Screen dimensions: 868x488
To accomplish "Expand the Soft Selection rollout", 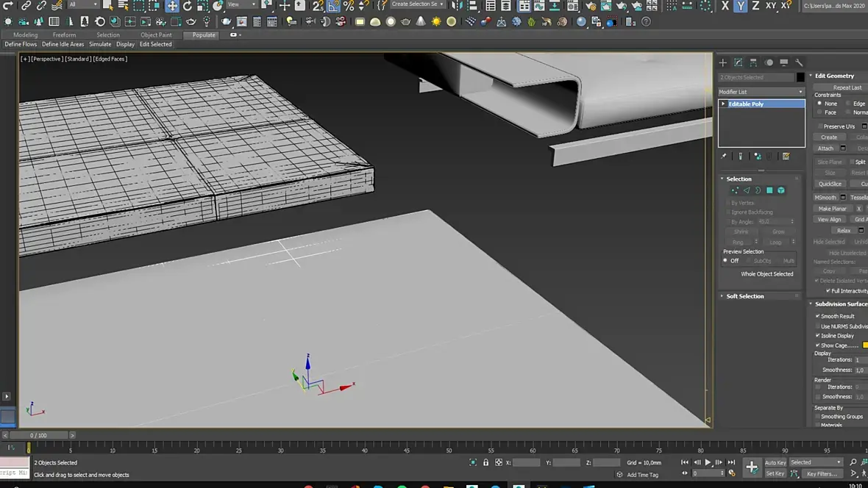I will (x=745, y=296).
